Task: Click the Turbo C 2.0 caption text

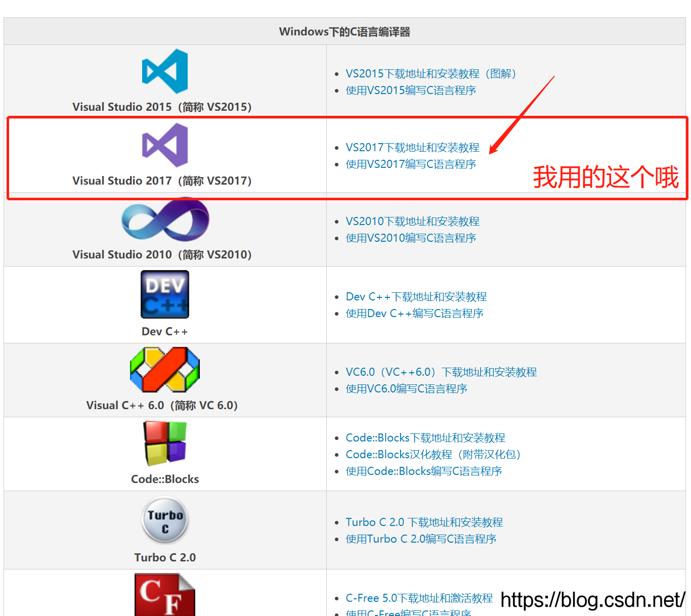Action: coord(165,558)
